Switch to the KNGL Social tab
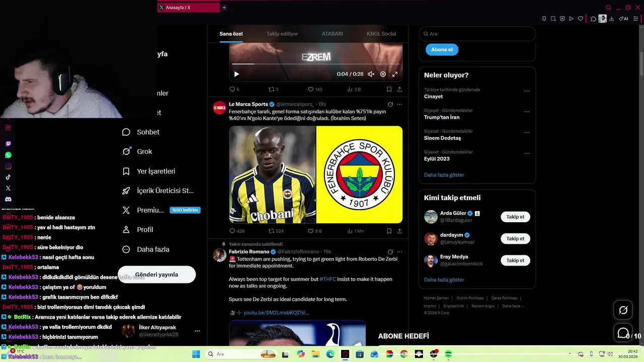Image resolution: width=644 pixels, height=362 pixels. (381, 34)
